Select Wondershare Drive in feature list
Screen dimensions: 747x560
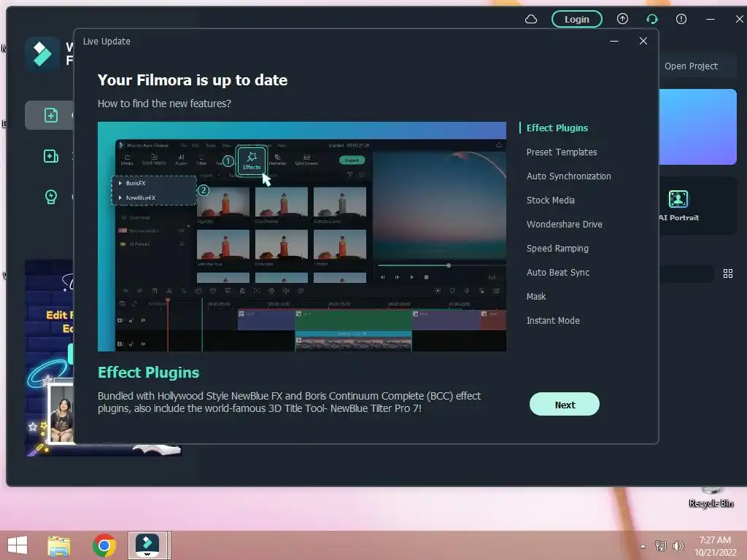pyautogui.click(x=564, y=225)
